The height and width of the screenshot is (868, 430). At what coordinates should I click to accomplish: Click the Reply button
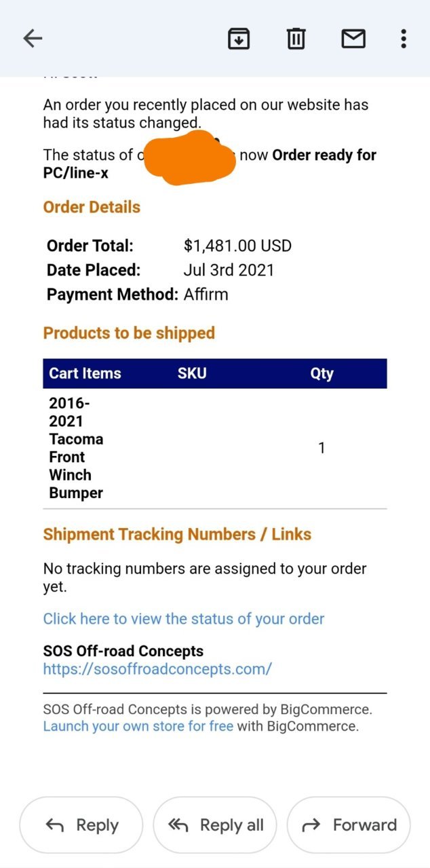tap(81, 825)
